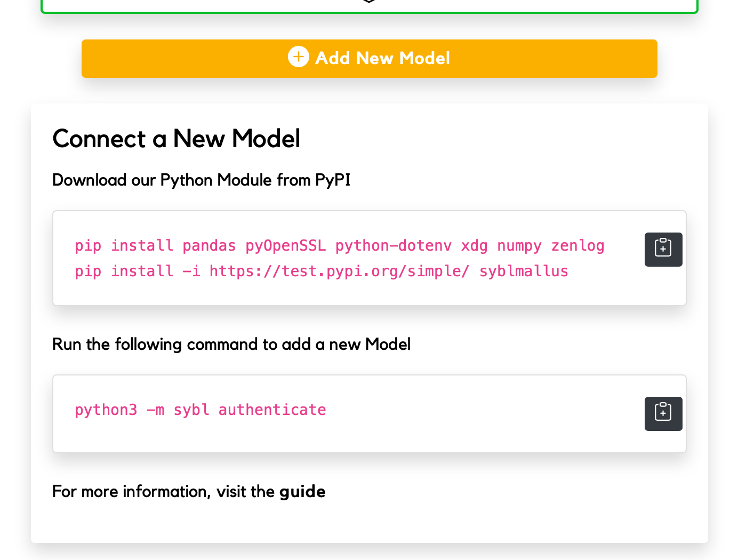Click the pyOpenSSL word in the install command

[x=285, y=246]
